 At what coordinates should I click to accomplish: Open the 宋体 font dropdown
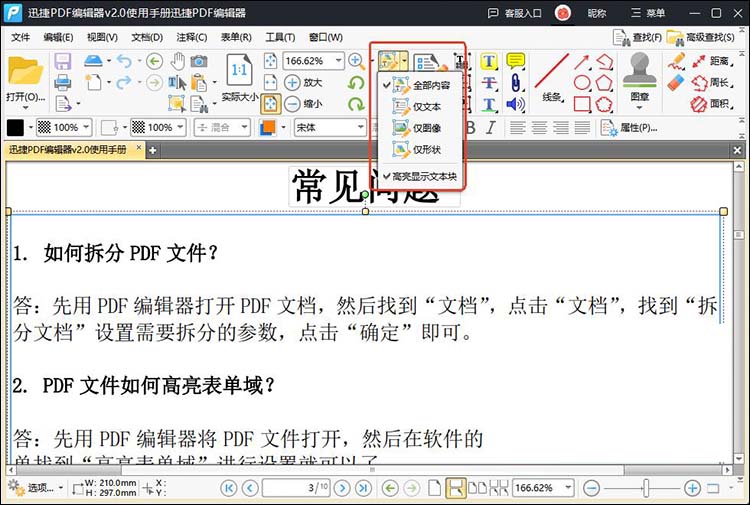[361, 127]
